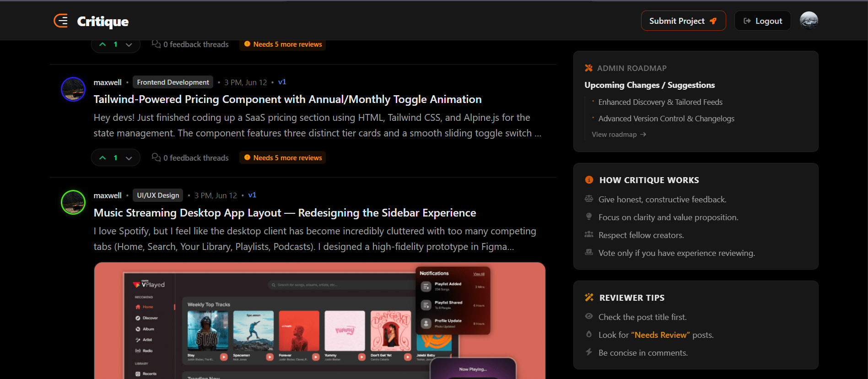This screenshot has width=868, height=379.
Task: Click the How Critique Works info icon
Action: click(589, 180)
